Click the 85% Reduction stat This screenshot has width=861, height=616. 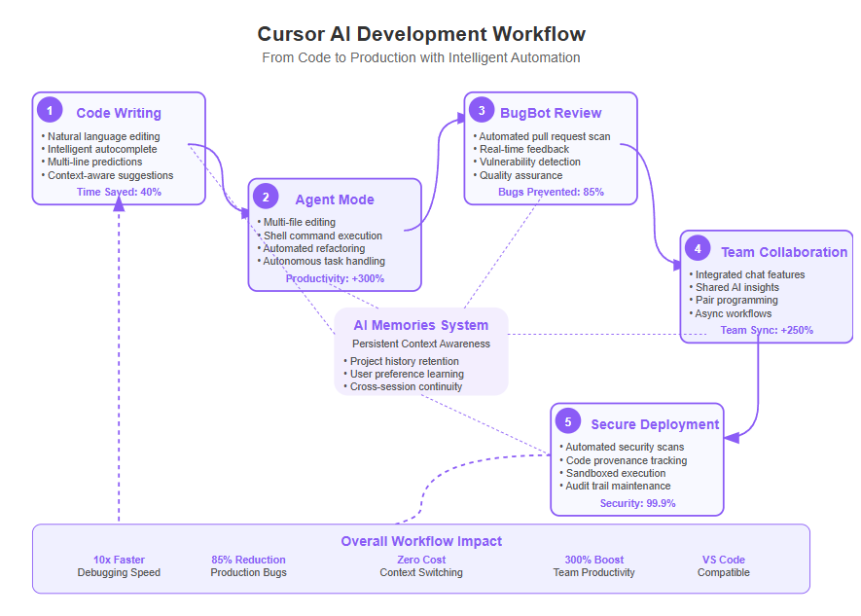(248, 560)
